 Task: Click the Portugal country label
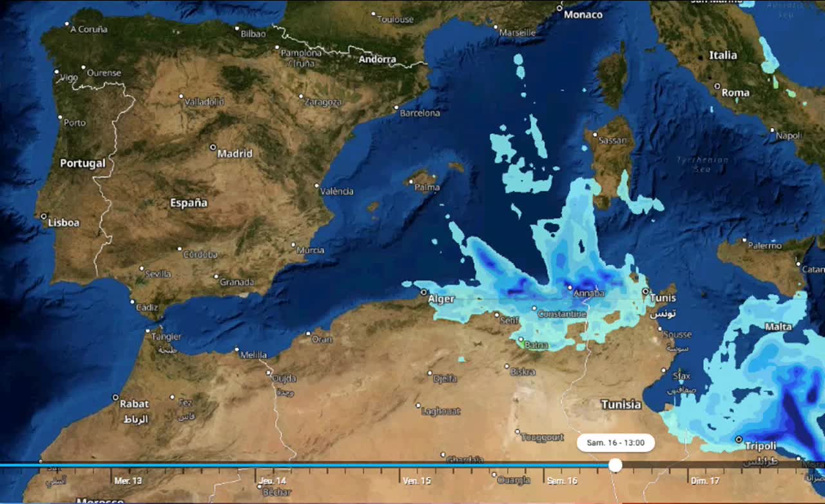[82, 164]
